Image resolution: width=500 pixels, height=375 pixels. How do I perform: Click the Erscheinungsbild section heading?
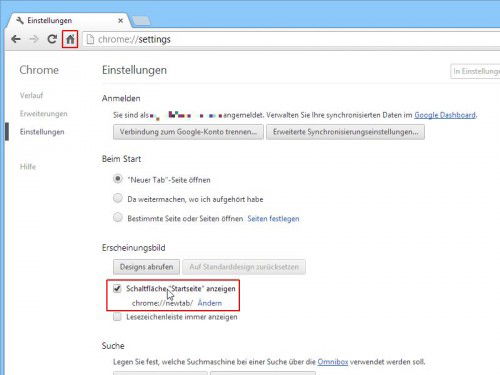coord(134,248)
